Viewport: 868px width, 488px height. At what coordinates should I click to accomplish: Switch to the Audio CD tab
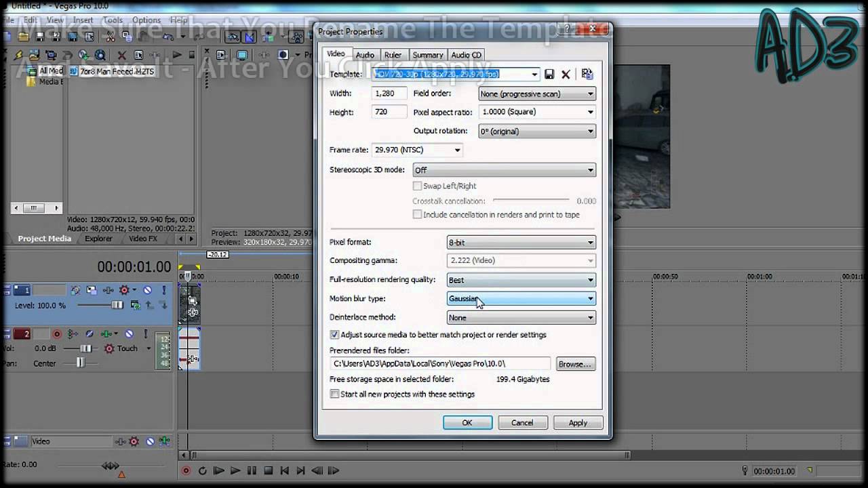click(x=467, y=55)
